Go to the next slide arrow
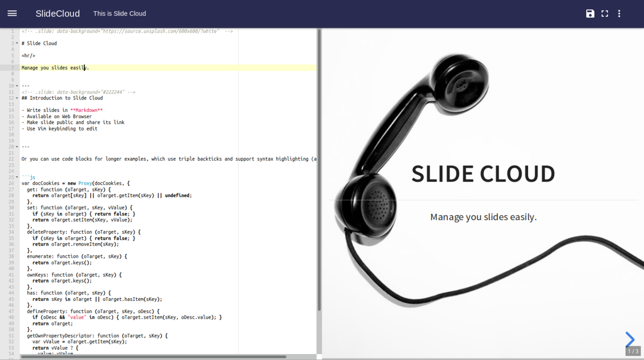The height and width of the screenshot is (360, 644). pyautogui.click(x=630, y=339)
